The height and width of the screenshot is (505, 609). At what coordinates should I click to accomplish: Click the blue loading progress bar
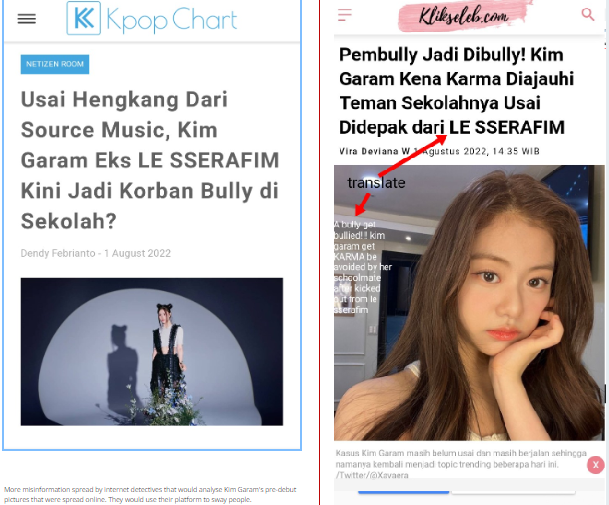click(x=404, y=492)
